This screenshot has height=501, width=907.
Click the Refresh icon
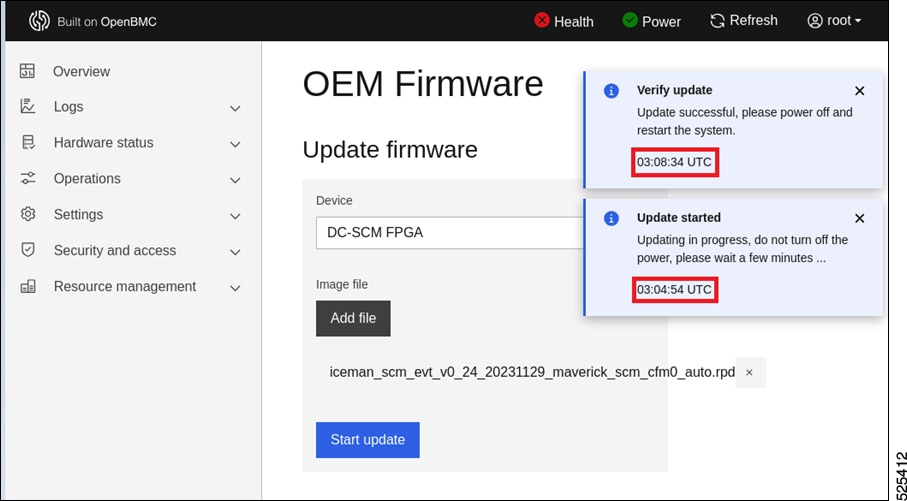click(717, 20)
